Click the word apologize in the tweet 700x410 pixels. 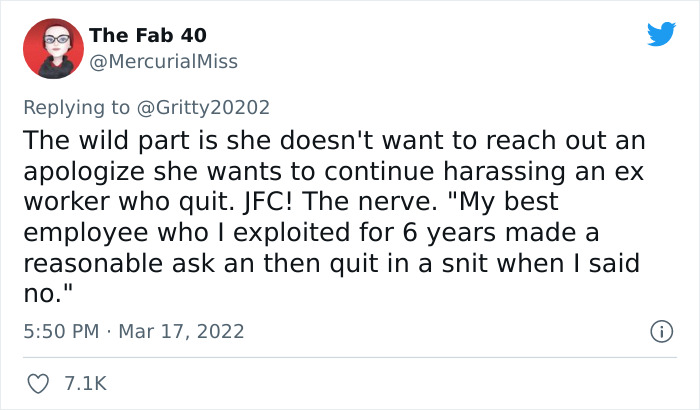pos(84,171)
